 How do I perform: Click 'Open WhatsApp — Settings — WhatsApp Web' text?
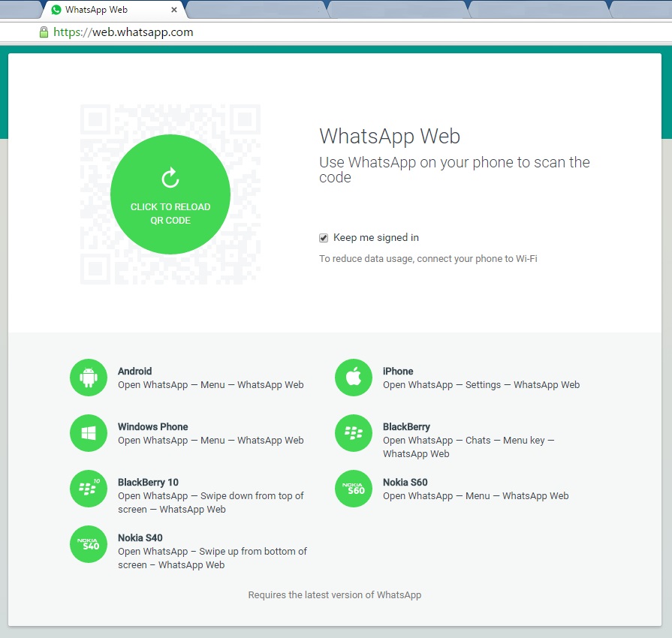tap(481, 385)
